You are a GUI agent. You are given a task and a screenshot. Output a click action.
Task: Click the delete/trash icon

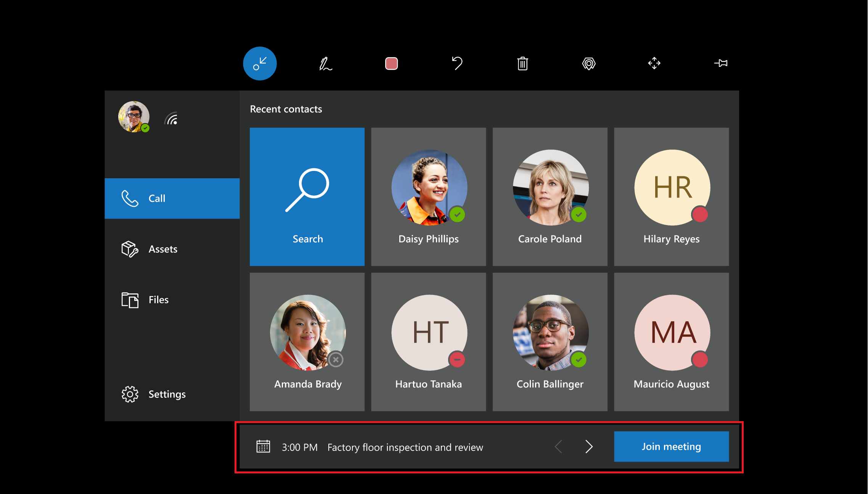point(522,64)
